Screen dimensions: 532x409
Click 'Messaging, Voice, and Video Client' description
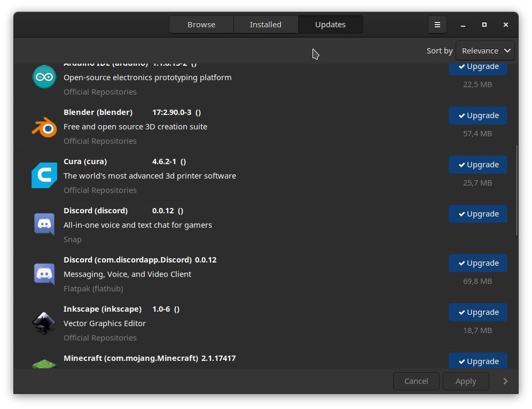tap(128, 274)
